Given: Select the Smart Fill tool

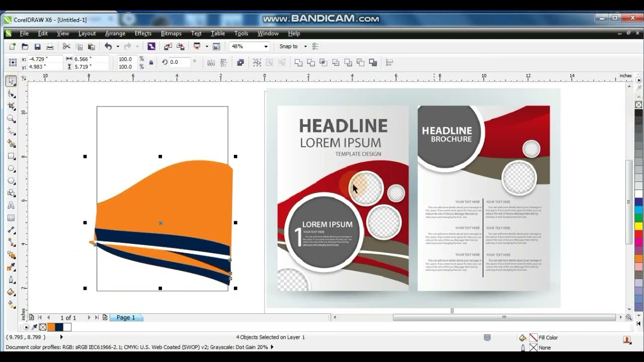Looking at the screenshot, I should coord(11,143).
